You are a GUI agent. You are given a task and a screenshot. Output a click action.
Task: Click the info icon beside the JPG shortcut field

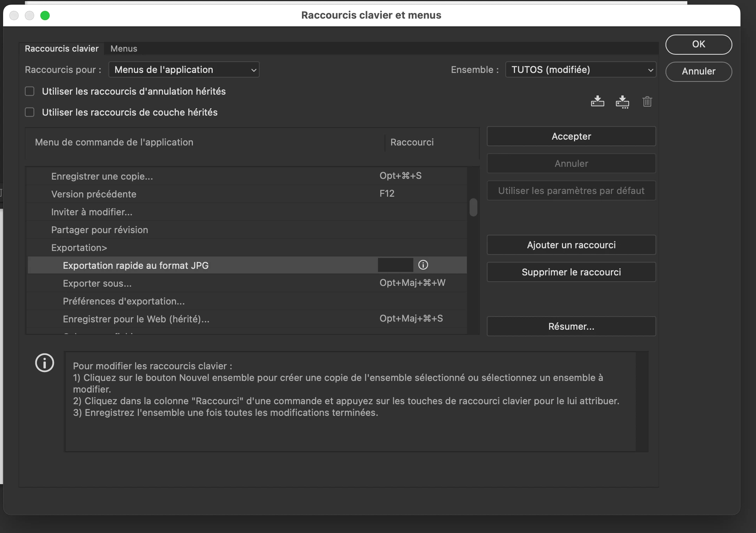(423, 265)
